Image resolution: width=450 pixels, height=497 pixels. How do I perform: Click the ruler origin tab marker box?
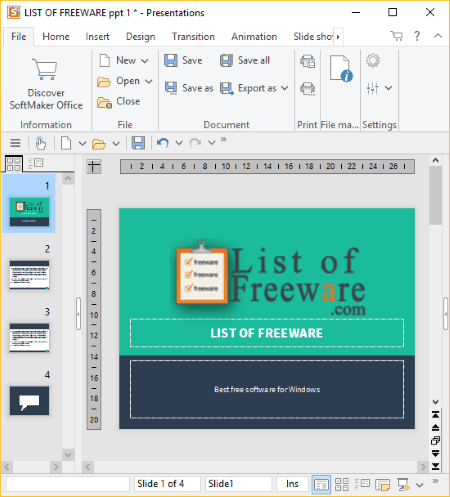94,166
